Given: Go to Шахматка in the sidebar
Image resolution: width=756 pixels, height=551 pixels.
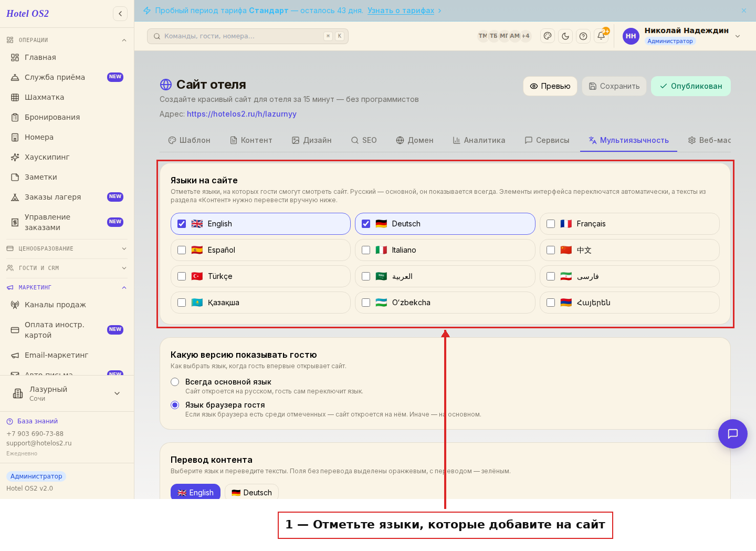Looking at the screenshot, I should coord(67,97).
